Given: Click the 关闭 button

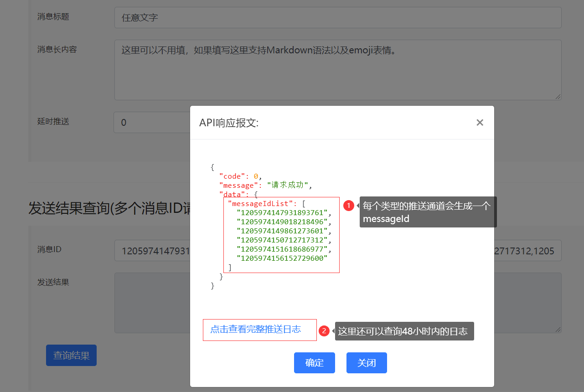Looking at the screenshot, I should pyautogui.click(x=367, y=363).
